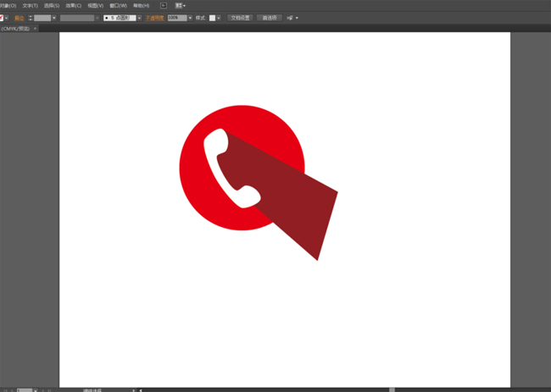
Task: Open the 窗口(W) menu
Action: pyautogui.click(x=118, y=5)
